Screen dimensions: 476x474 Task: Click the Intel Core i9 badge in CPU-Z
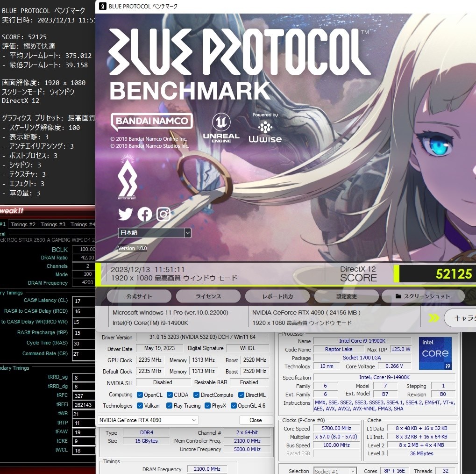pyautogui.click(x=435, y=353)
